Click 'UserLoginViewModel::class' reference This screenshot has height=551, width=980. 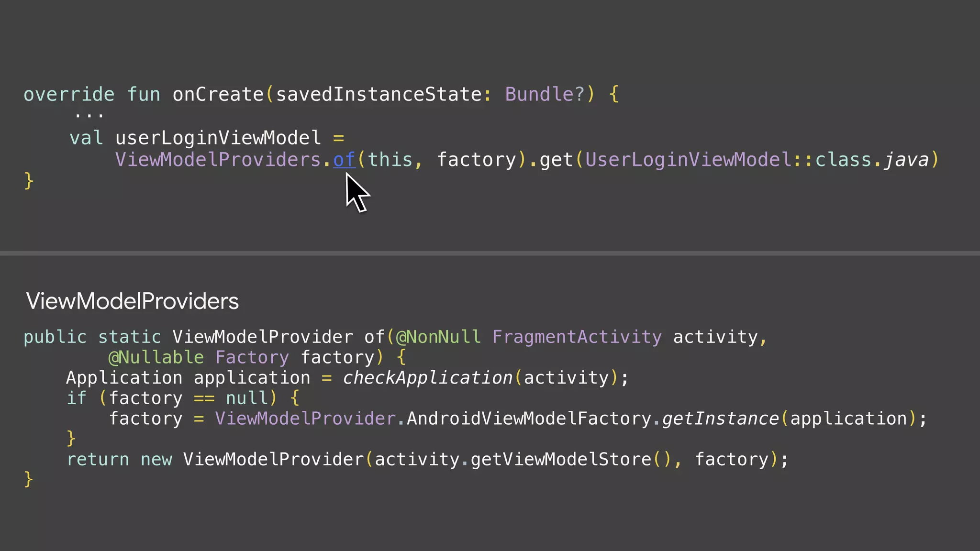[x=729, y=160]
